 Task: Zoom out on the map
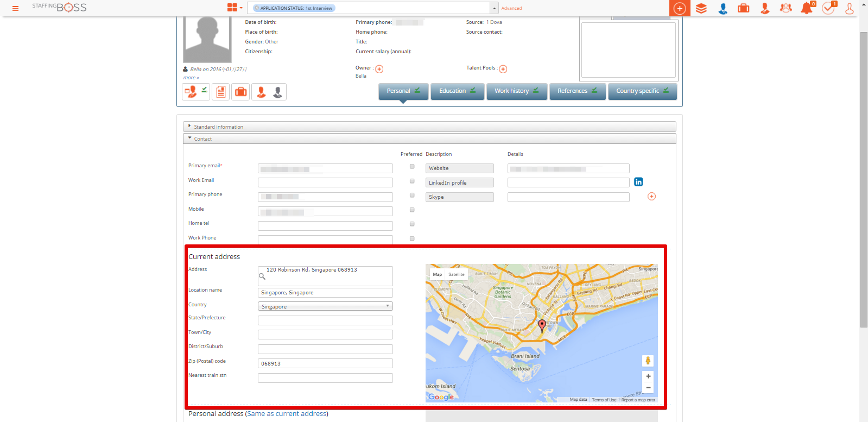point(648,387)
